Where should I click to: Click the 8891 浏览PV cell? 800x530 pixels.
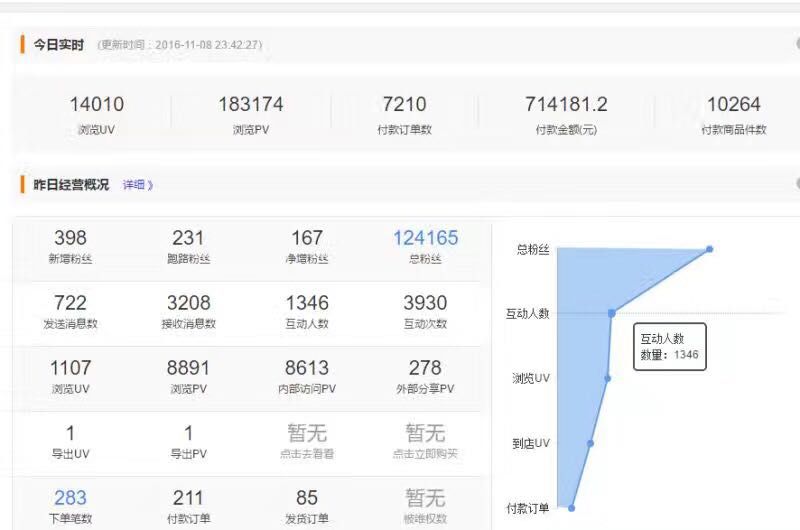[x=188, y=376]
